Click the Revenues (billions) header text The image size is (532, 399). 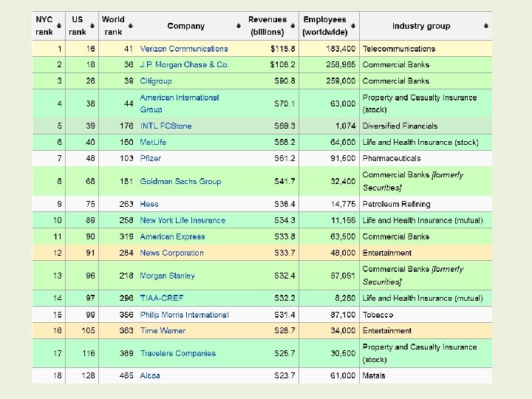tap(267, 26)
